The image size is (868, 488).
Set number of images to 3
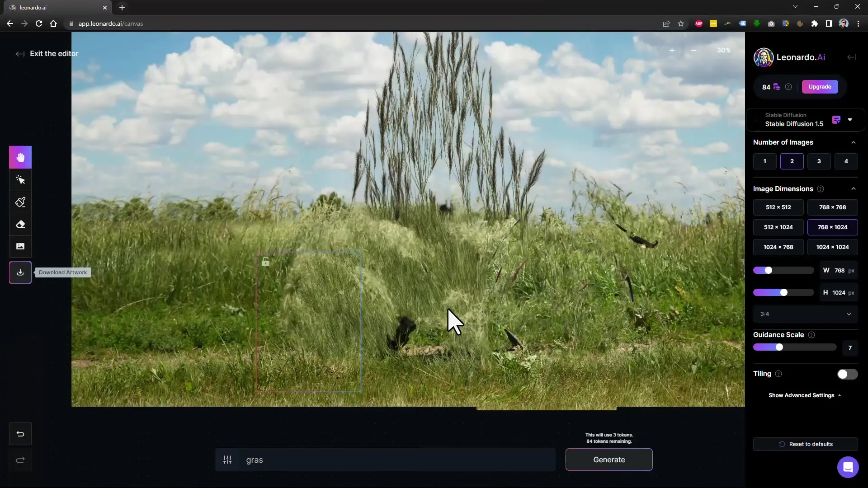tap(819, 161)
